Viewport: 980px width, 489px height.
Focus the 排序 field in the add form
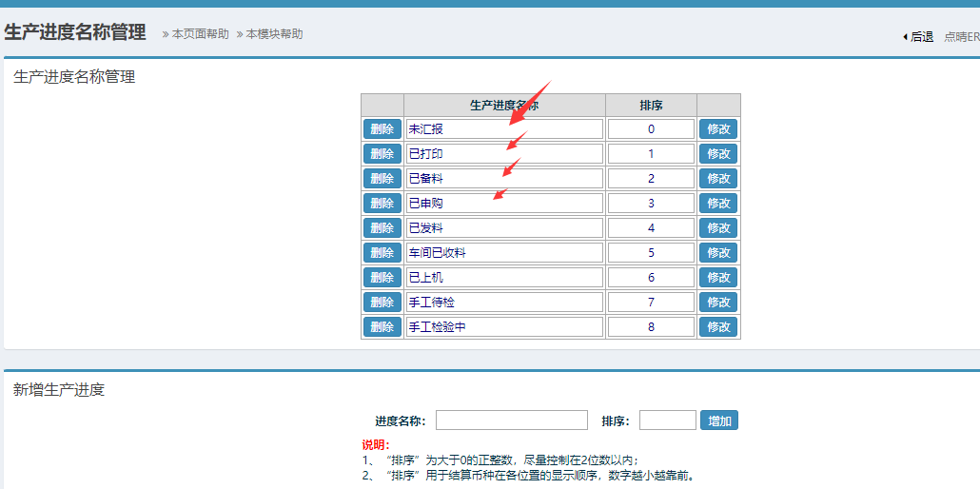(x=667, y=421)
